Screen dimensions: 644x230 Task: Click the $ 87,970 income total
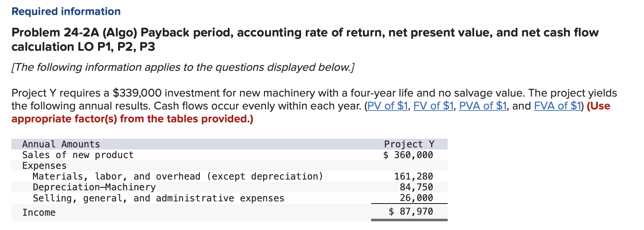[411, 211]
